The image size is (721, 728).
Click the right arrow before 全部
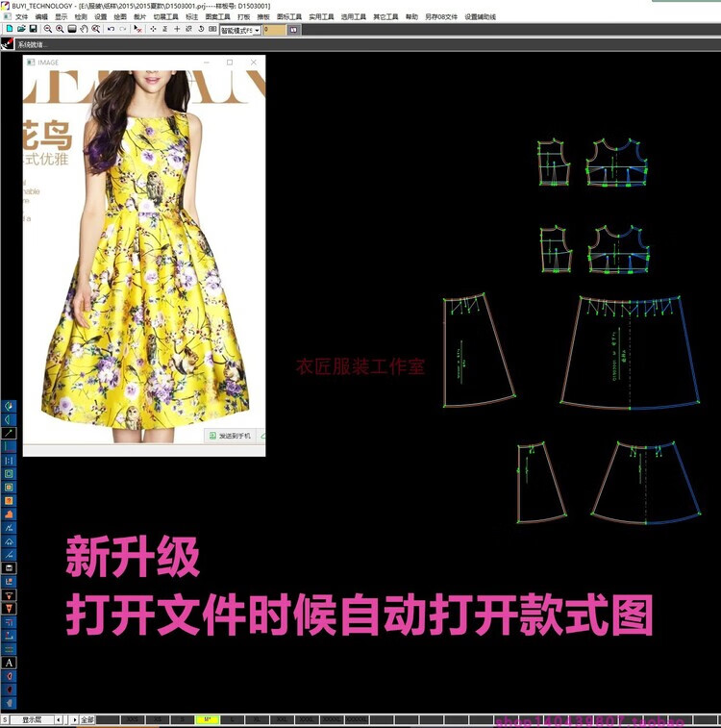tap(75, 719)
